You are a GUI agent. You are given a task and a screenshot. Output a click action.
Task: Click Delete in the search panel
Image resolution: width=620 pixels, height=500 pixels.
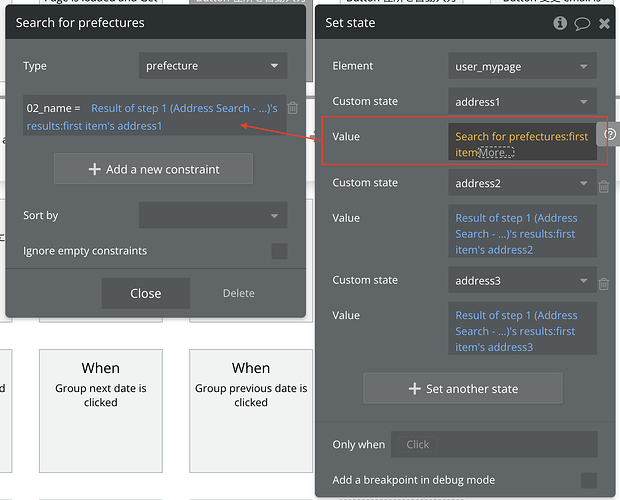tap(238, 293)
